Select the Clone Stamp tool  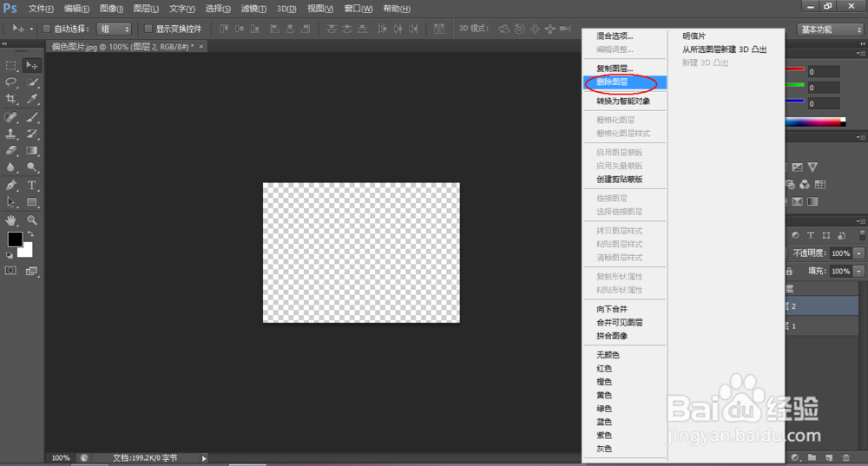point(10,134)
